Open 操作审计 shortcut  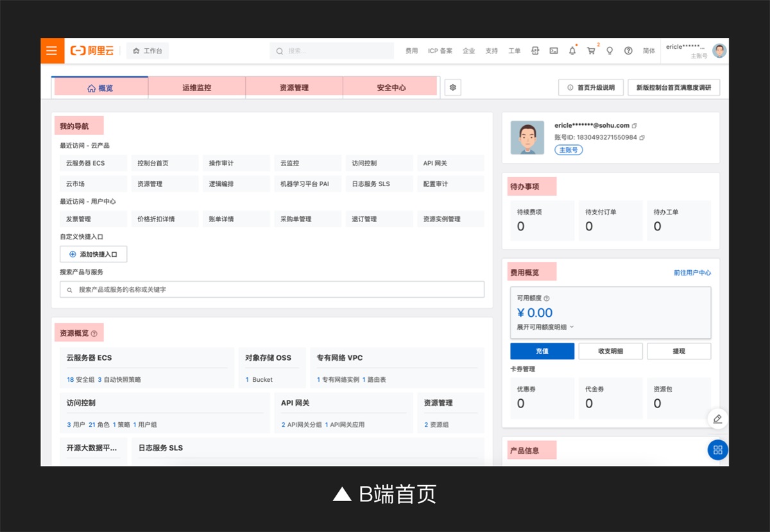[236, 163]
